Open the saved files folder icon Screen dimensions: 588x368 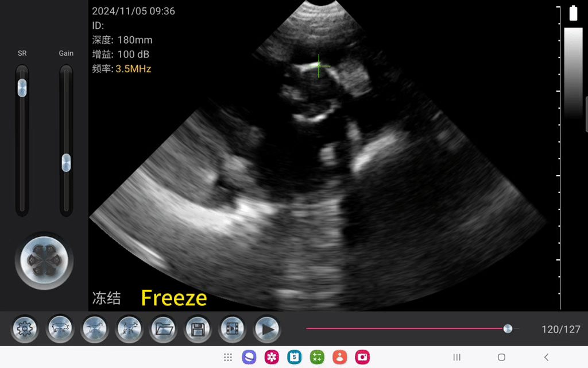click(164, 329)
